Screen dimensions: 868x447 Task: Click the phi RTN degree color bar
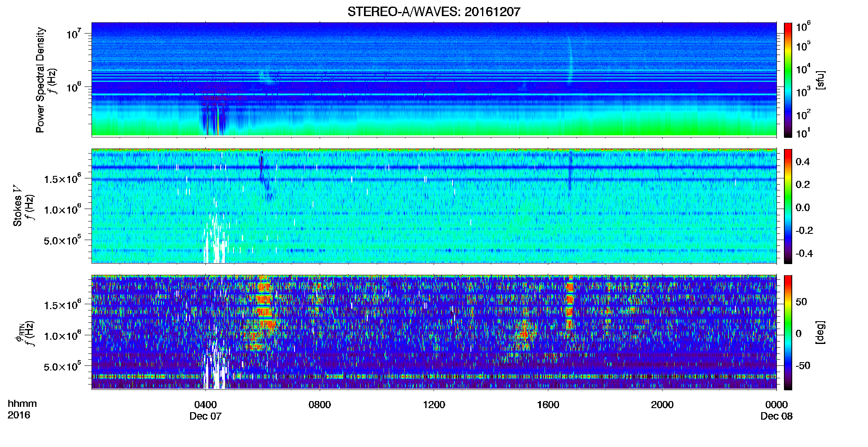point(788,332)
